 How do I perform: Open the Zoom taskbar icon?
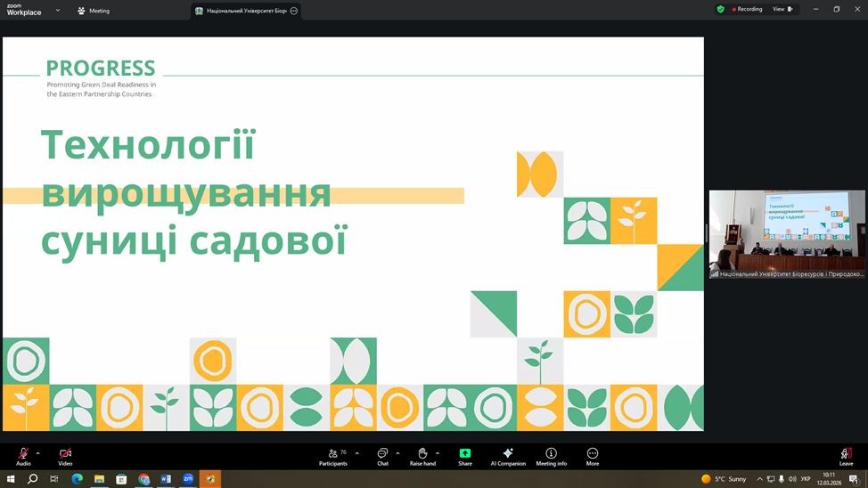tap(188, 478)
